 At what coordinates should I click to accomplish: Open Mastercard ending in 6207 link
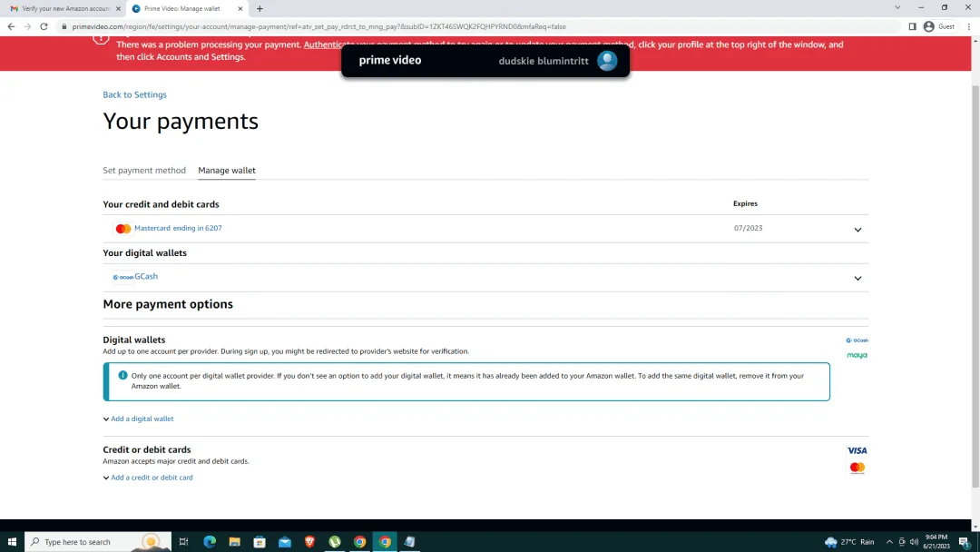tap(178, 228)
